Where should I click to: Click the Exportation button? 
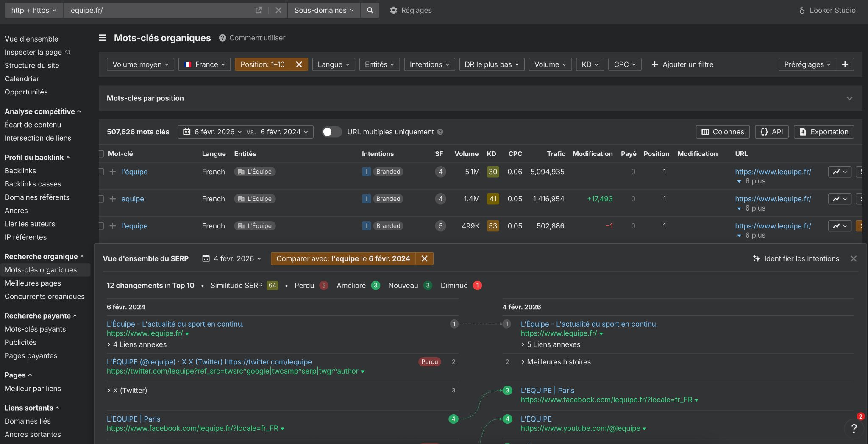click(823, 132)
